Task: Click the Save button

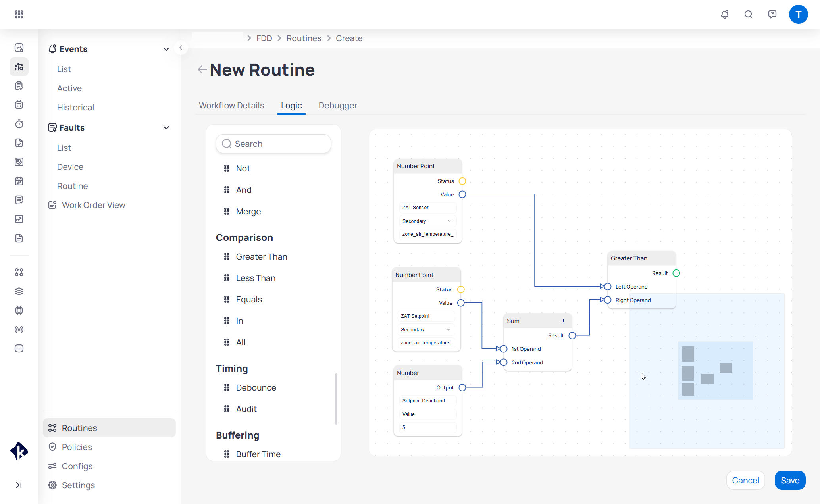Action: click(x=790, y=480)
